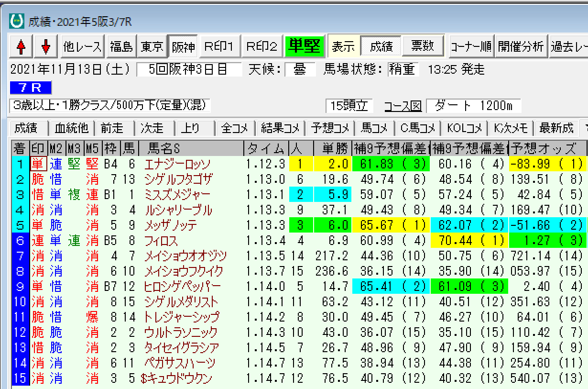Switch to 福島 racecourse
The height and width of the screenshot is (389, 588).
pyautogui.click(x=121, y=46)
